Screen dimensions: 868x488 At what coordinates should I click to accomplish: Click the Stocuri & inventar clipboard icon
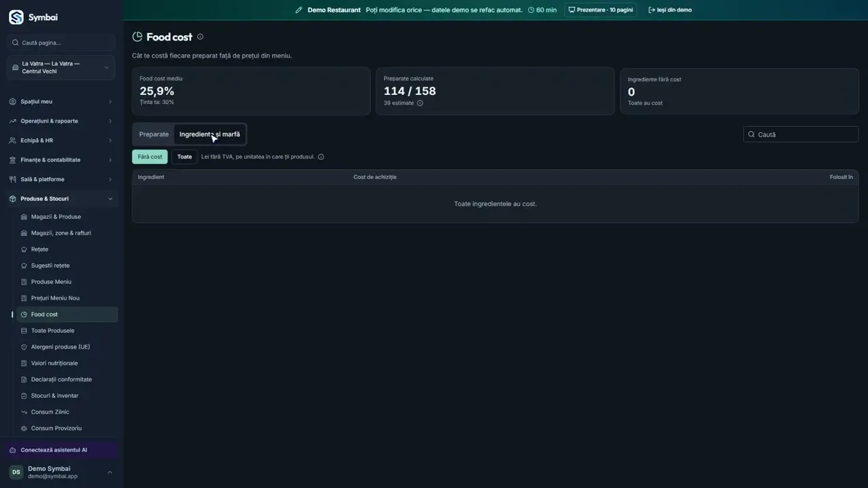24,396
